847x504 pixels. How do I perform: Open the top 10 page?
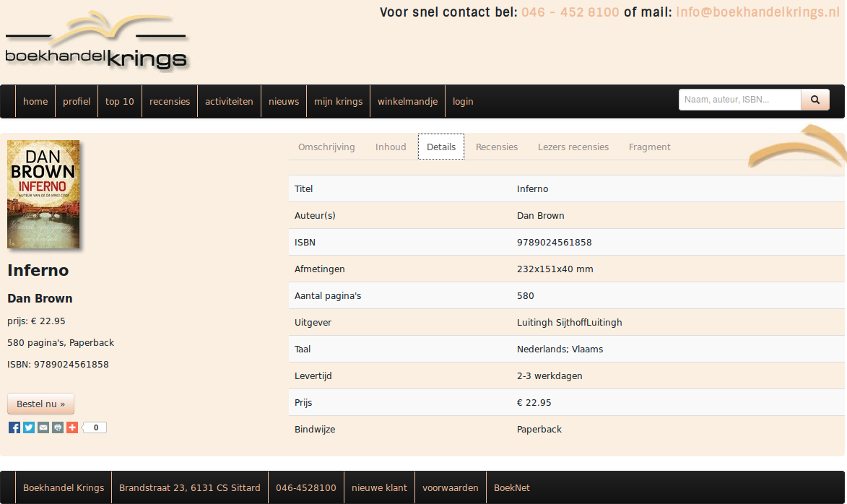pos(120,102)
